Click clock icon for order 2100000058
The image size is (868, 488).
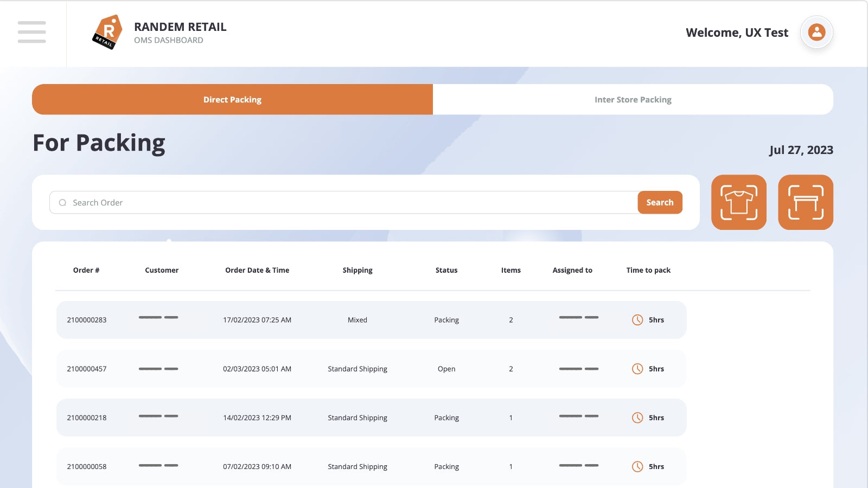coord(637,466)
